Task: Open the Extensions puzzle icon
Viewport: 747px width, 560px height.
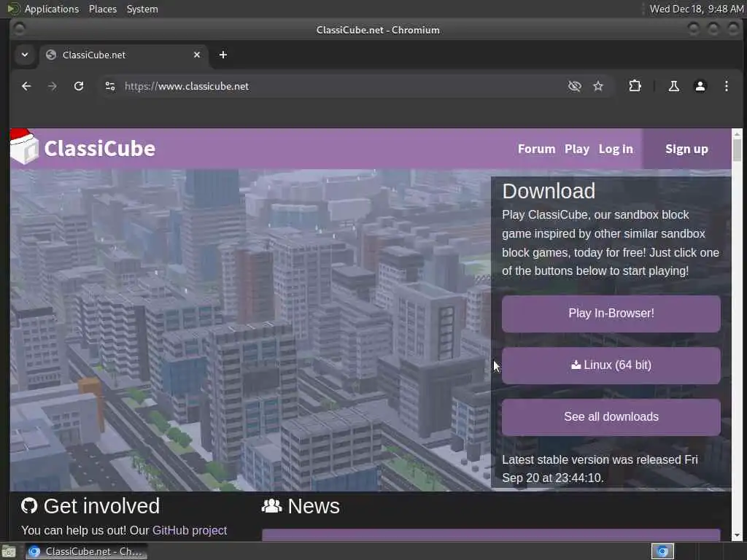Action: point(635,86)
